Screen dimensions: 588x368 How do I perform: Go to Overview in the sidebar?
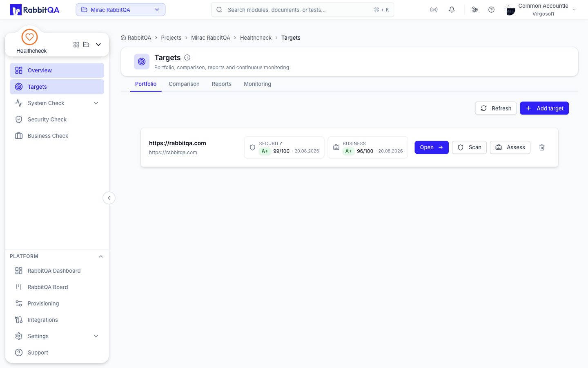click(x=57, y=70)
